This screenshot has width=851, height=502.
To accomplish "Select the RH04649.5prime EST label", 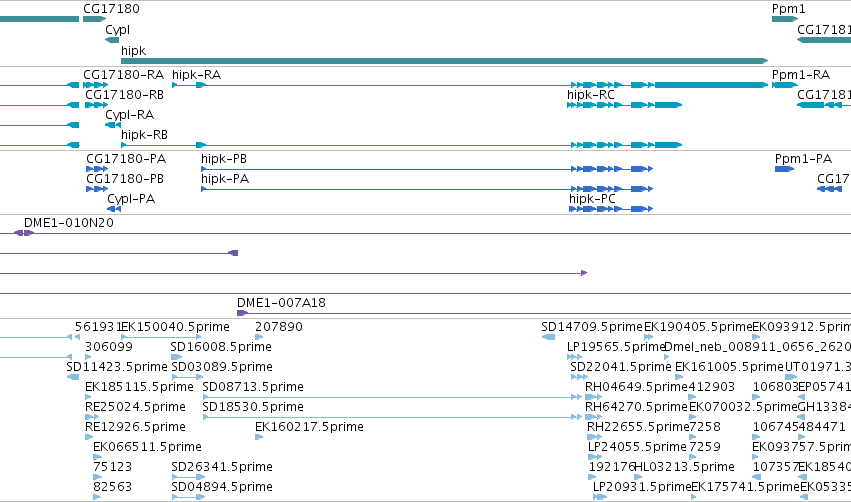I will tap(636, 387).
